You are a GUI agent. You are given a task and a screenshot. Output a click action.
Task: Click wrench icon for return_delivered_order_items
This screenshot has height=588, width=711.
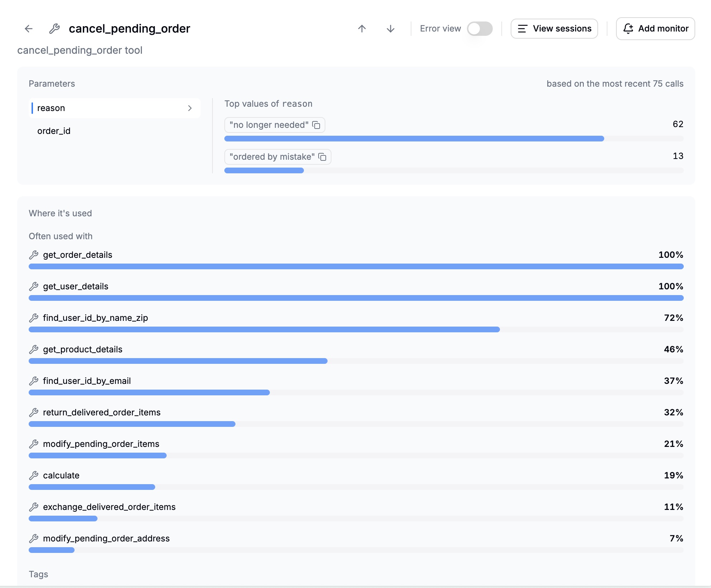(x=34, y=413)
